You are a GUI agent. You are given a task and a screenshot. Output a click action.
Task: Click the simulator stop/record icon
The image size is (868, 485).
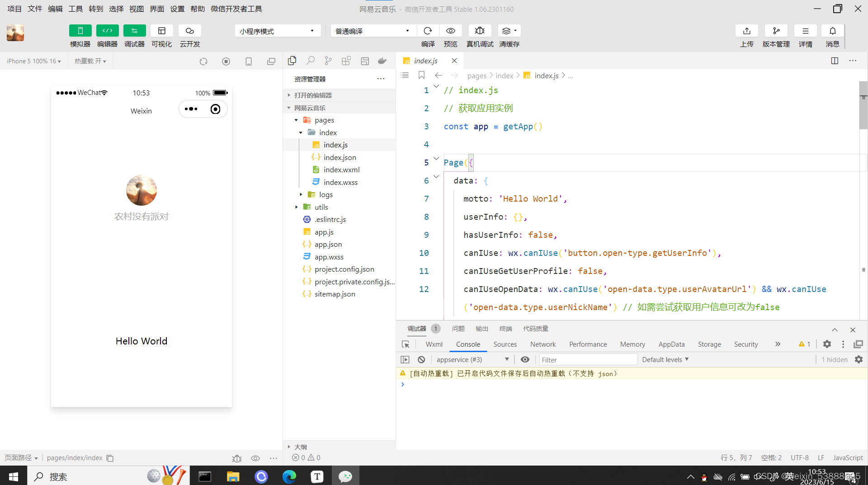coord(226,61)
